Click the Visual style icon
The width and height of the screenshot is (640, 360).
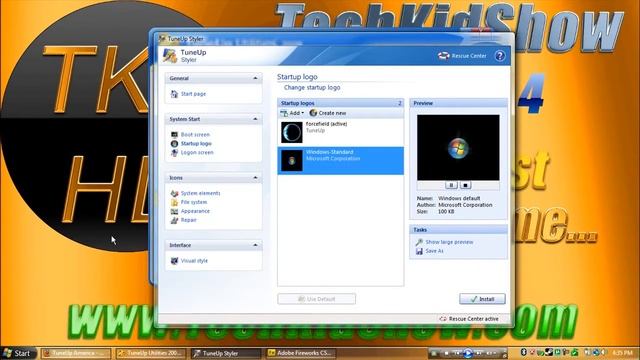[x=174, y=261]
